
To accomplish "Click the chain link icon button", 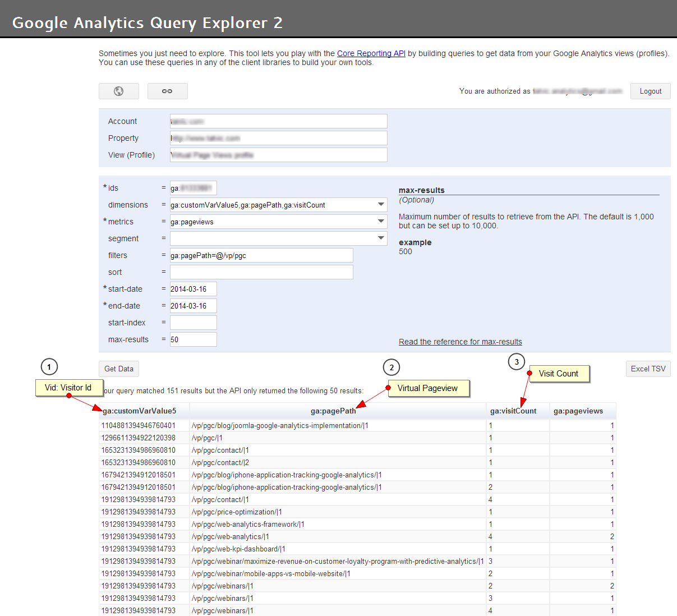I will (167, 91).
